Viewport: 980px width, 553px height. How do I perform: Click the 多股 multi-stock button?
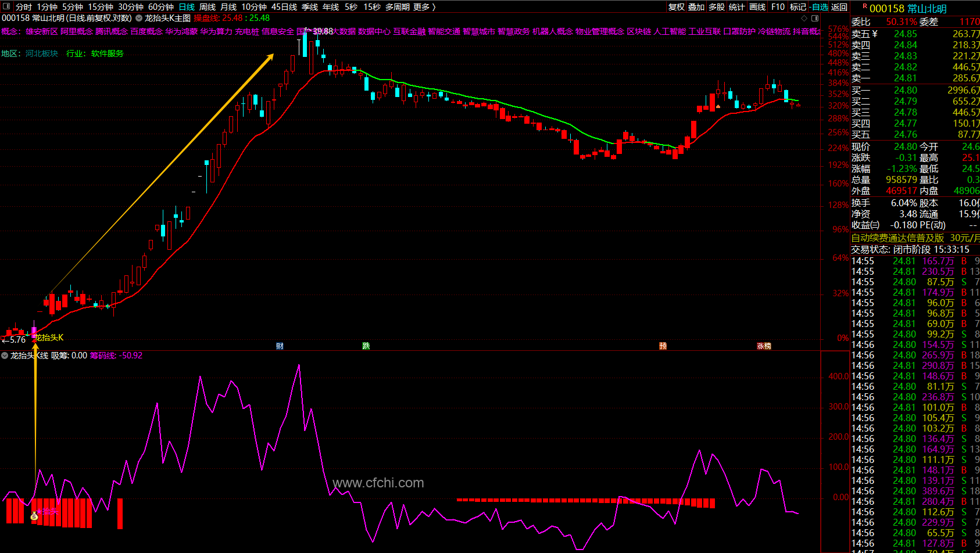[x=717, y=7]
